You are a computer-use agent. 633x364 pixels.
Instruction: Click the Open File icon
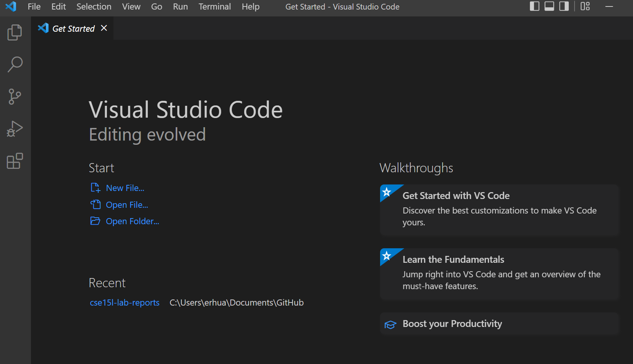click(96, 204)
